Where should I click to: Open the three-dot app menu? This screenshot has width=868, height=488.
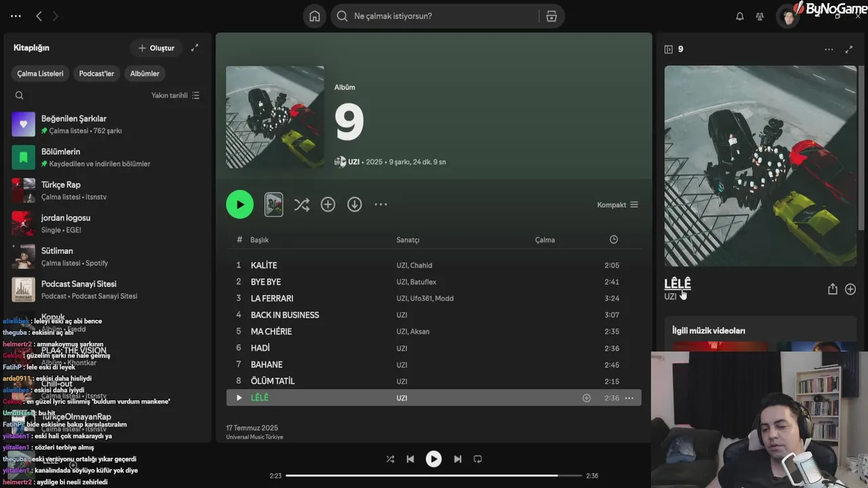pyautogui.click(x=16, y=16)
